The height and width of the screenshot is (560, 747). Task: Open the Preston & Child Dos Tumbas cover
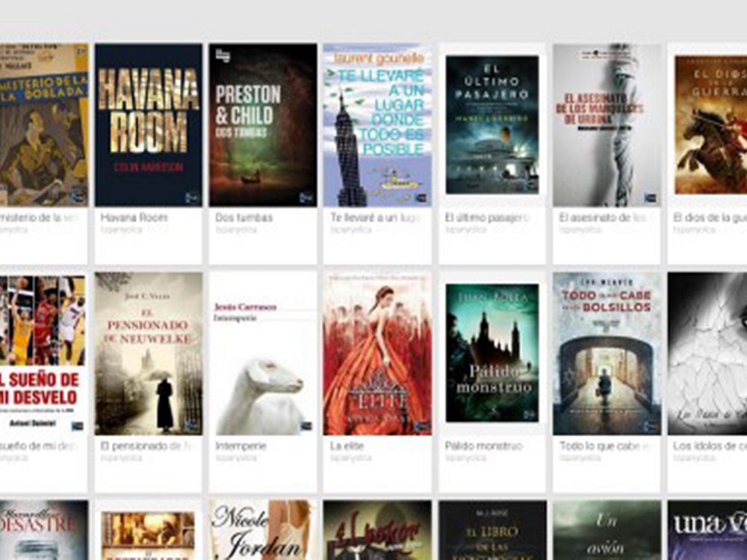coord(263,125)
